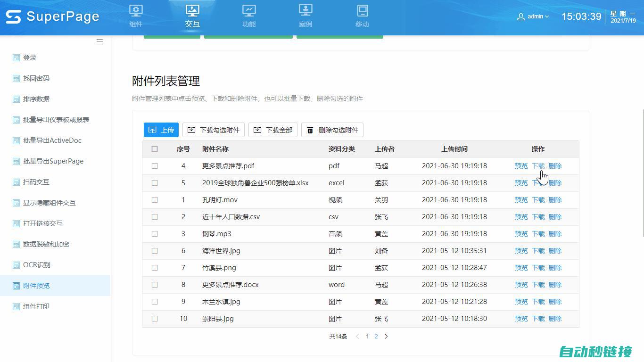Viewport: 644px width, 362px height.
Task: Click the 15:03:39 clock display
Action: tap(581, 16)
